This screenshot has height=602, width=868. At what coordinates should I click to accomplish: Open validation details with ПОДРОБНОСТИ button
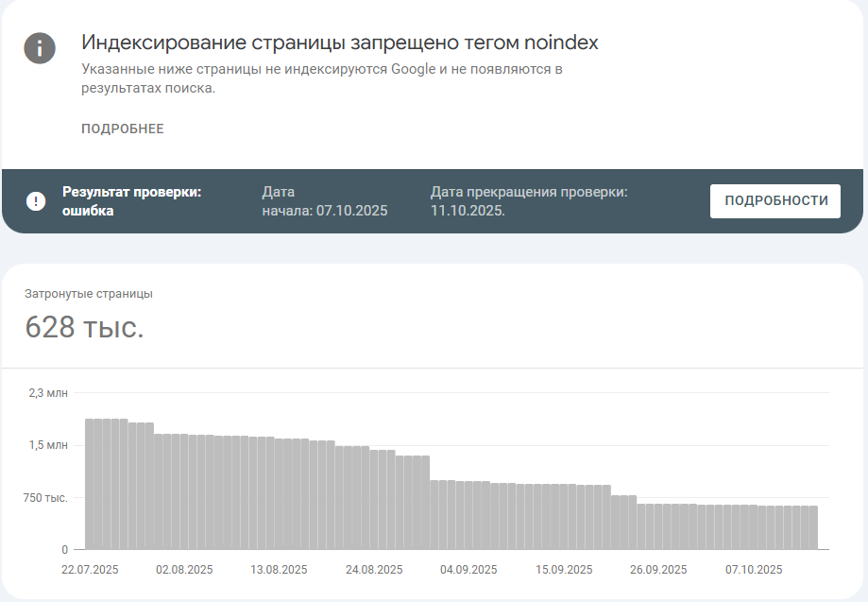coord(775,201)
